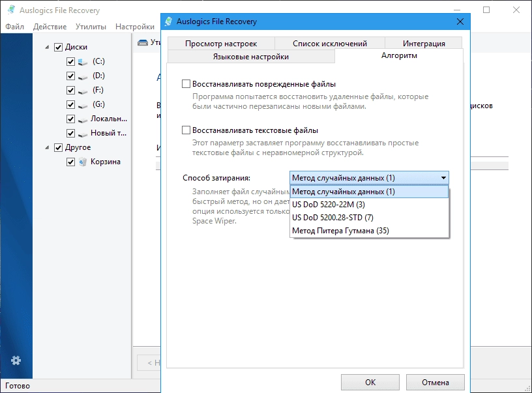Choose US DoD 5220-22M (3) option

click(x=369, y=205)
